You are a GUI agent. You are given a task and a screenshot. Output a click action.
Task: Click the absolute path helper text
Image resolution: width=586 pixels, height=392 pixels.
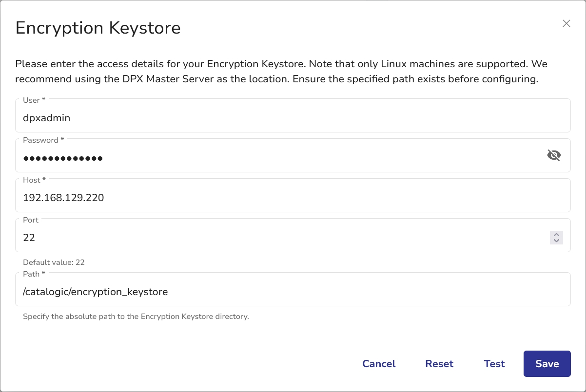[136, 317]
